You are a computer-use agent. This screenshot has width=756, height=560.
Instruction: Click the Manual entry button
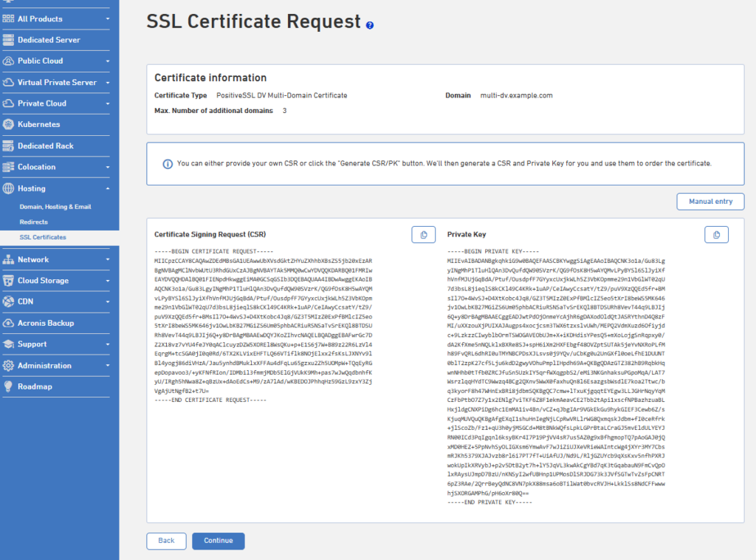710,202
